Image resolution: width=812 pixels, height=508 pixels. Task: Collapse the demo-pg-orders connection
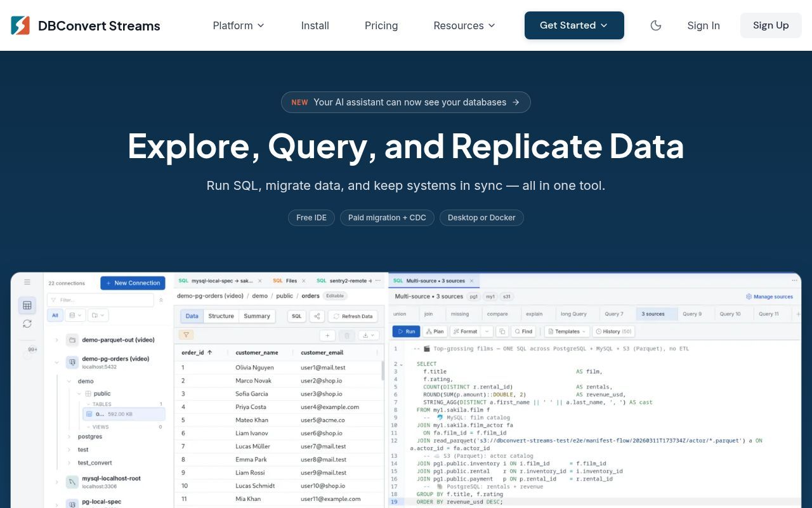[56, 363]
